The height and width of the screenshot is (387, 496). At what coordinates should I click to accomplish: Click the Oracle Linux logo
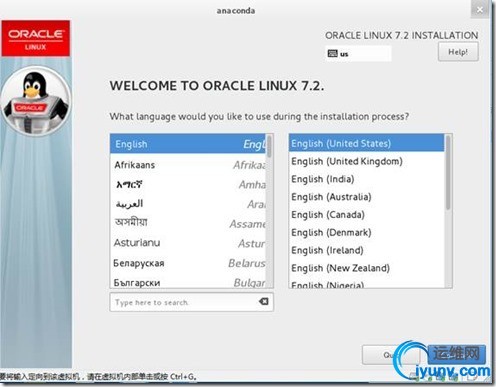click(x=36, y=38)
